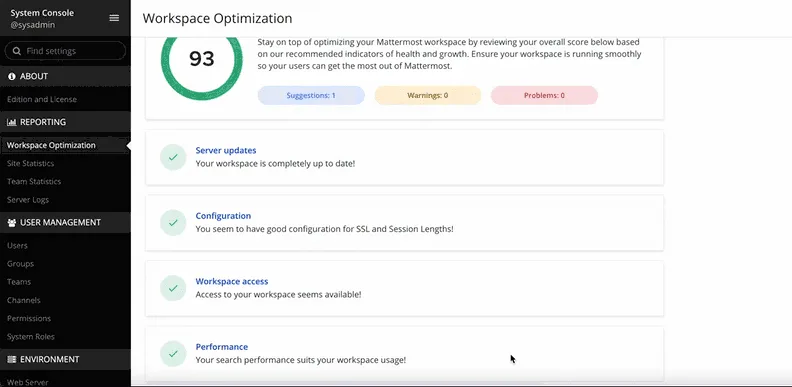
Task: Click the Find settings search field
Action: click(x=65, y=51)
